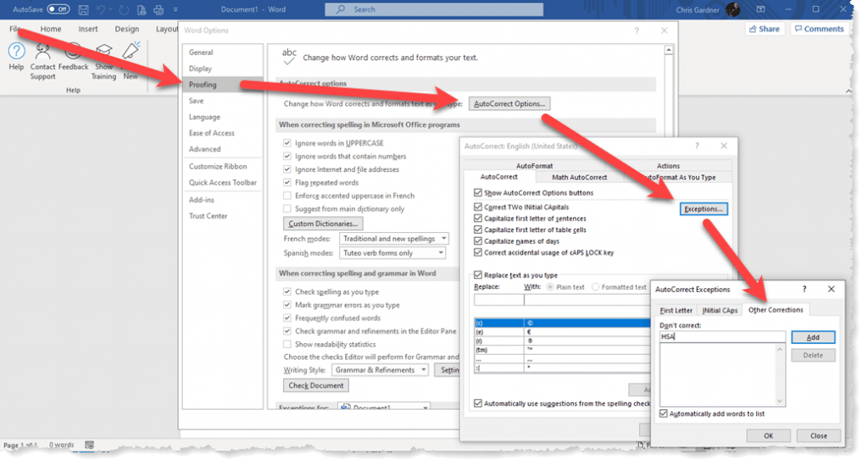Viewport: 868px width, 465px height.
Task: Click Add in AutoCorrect Exceptions
Action: pos(812,337)
